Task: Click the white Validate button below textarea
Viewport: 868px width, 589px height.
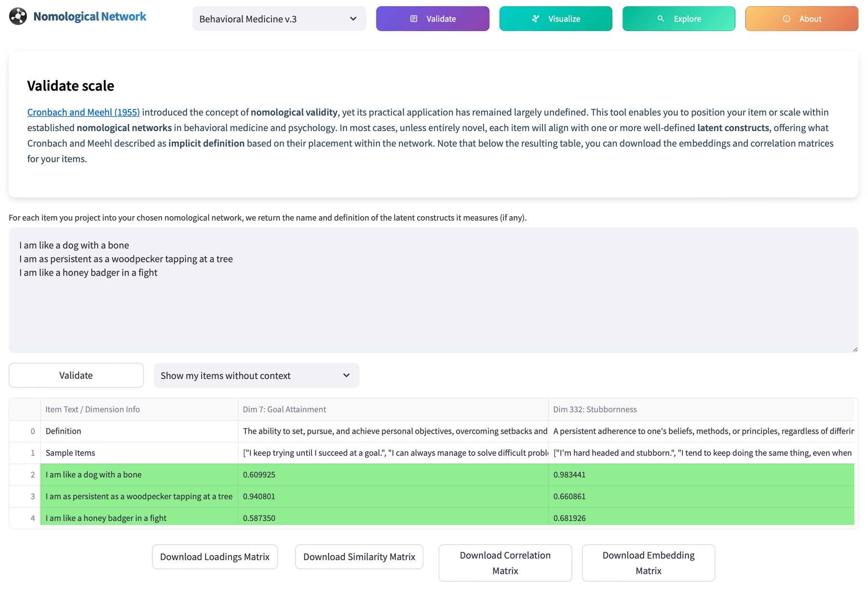Action: tap(76, 375)
